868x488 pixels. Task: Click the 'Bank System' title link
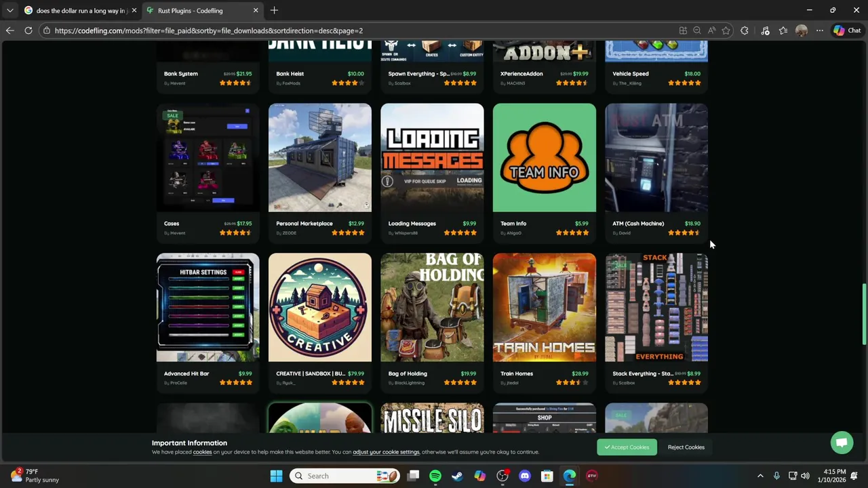point(181,74)
